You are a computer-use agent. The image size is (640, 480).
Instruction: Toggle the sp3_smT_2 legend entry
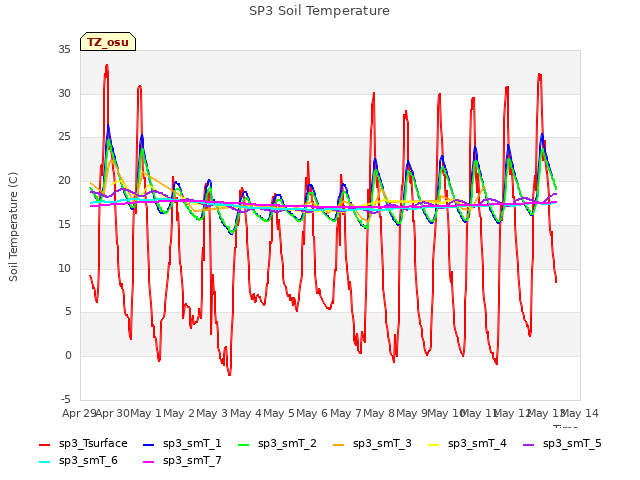coord(277,444)
